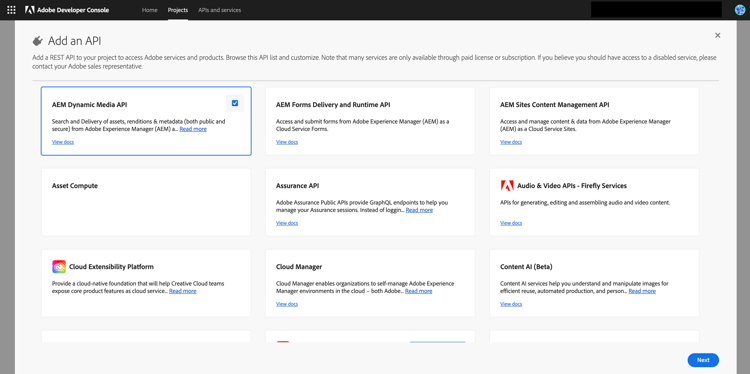750x374 pixels.
Task: Expand Read more on AEM Dynamic Media API
Action: pos(193,129)
